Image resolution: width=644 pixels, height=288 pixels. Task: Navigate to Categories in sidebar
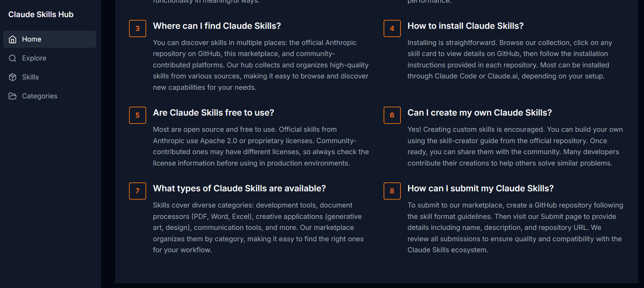(x=39, y=96)
